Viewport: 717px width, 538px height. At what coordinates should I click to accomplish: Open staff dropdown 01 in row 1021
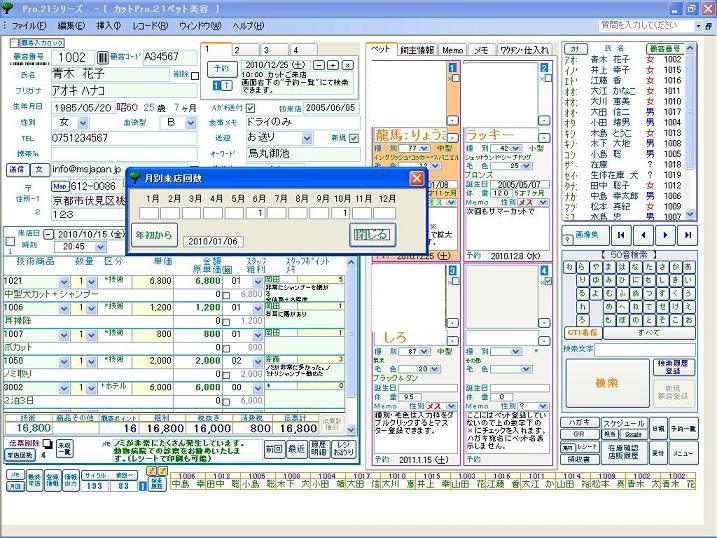[258, 282]
